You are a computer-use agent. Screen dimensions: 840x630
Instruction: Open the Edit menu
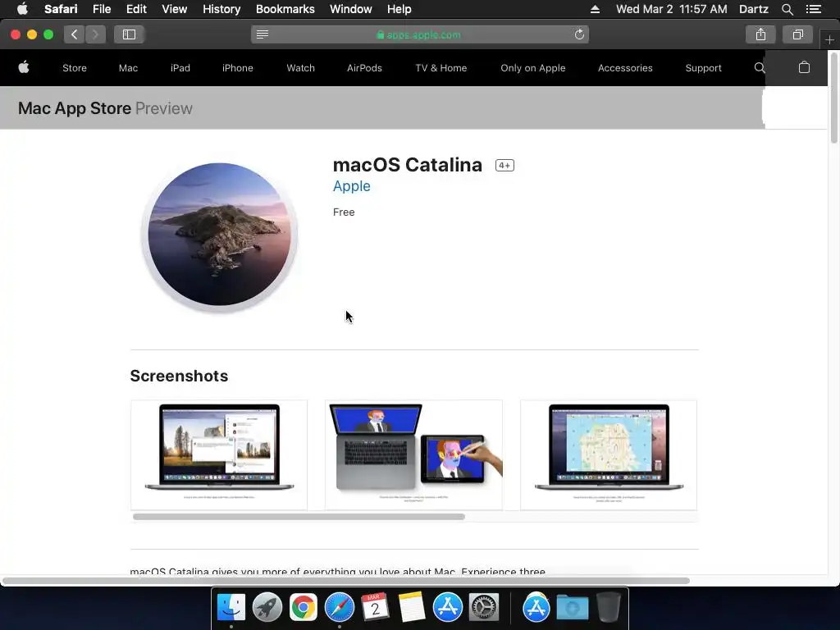coord(136,9)
